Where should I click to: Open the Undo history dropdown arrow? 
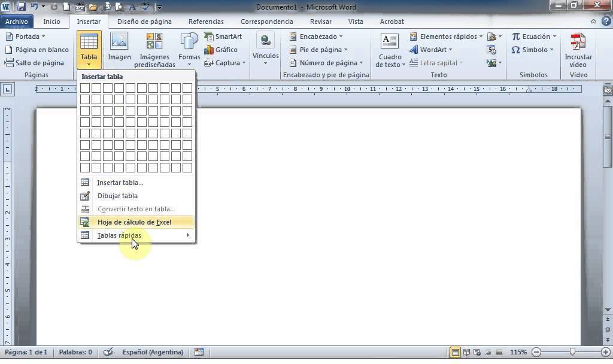point(43,7)
